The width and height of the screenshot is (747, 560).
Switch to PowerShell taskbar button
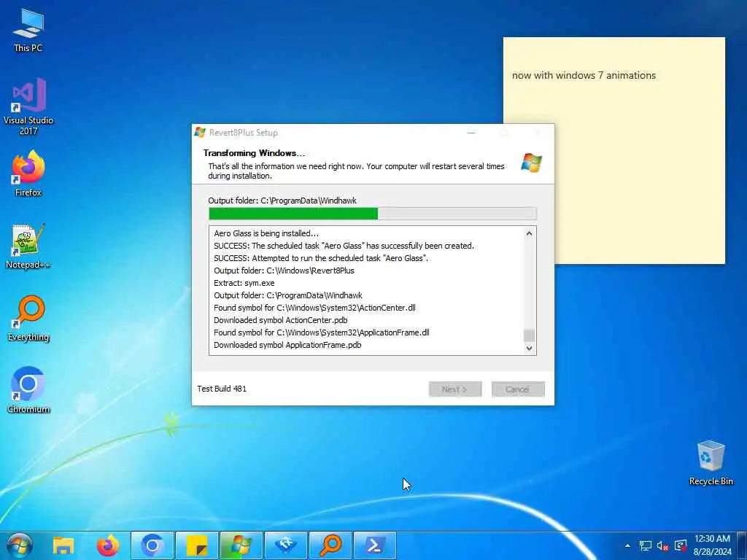coord(375,545)
